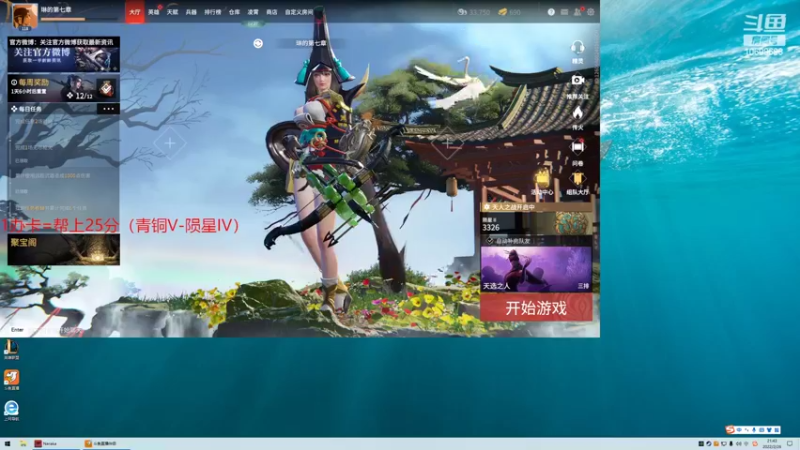Open the notification center icon
The image size is (800, 450).
click(790, 444)
